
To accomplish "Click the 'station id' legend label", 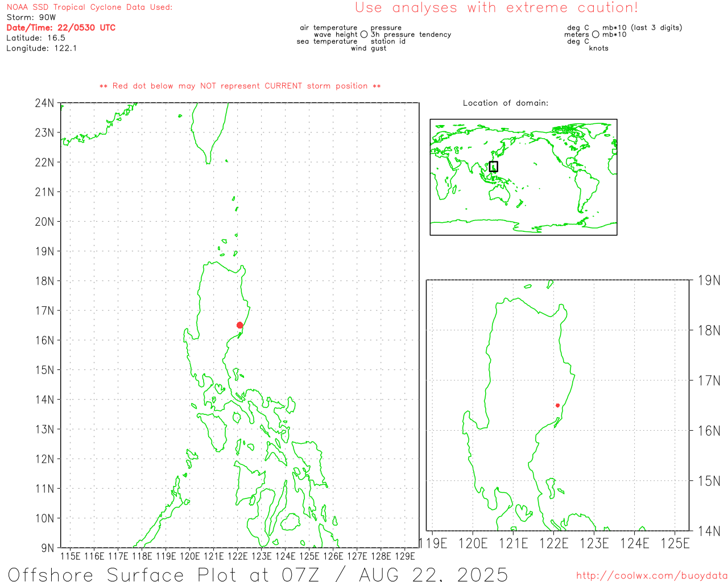I will click(x=388, y=41).
